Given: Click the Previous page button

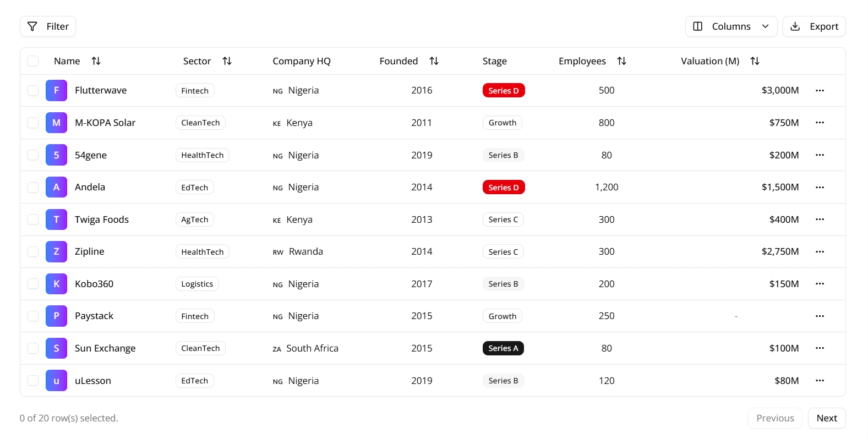Looking at the screenshot, I should pos(774,418).
